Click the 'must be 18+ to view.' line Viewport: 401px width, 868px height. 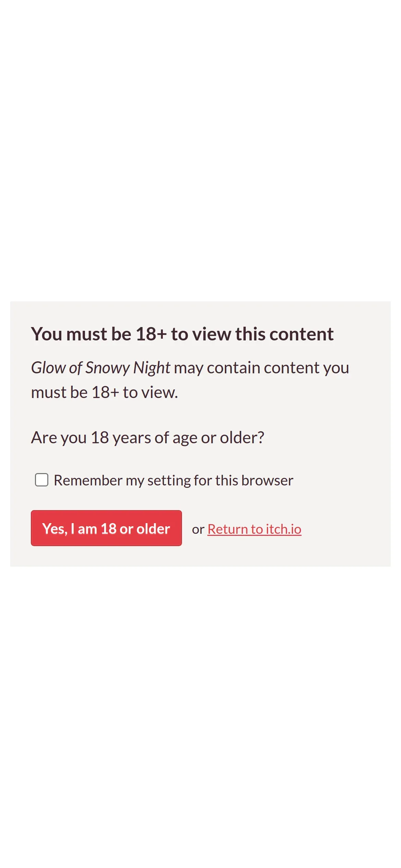pyautogui.click(x=105, y=393)
